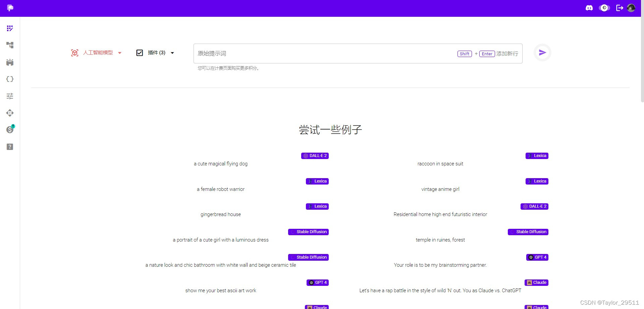Open the help question mark sidebar icon

point(10,147)
